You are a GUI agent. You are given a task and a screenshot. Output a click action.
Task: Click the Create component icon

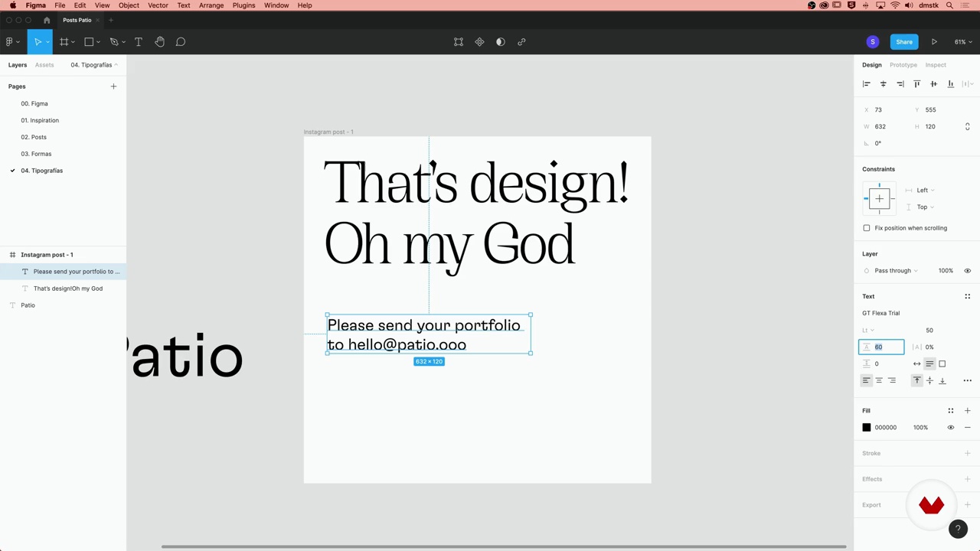479,42
